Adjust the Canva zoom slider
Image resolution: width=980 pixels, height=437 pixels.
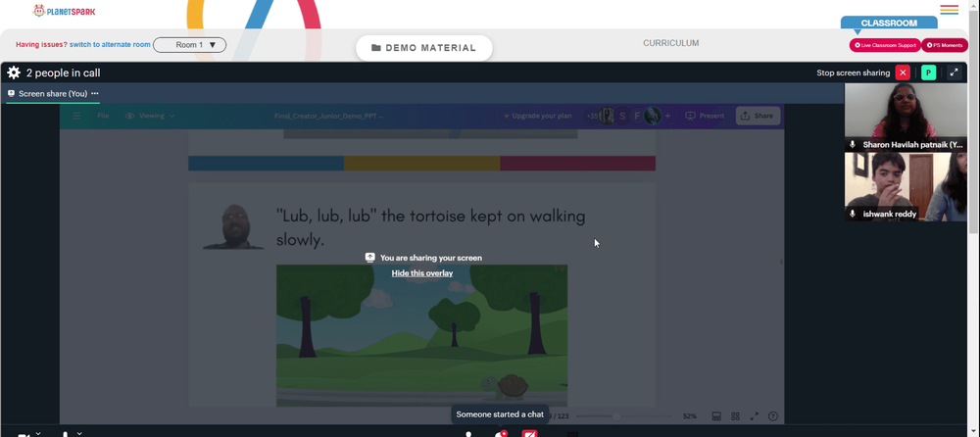pos(623,415)
